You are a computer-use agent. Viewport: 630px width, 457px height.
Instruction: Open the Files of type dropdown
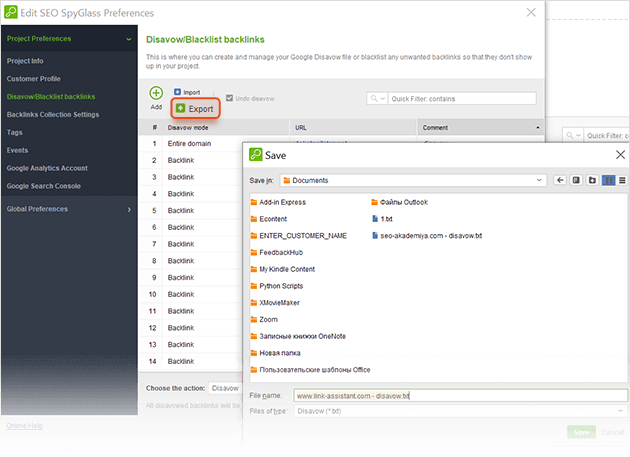click(620, 411)
